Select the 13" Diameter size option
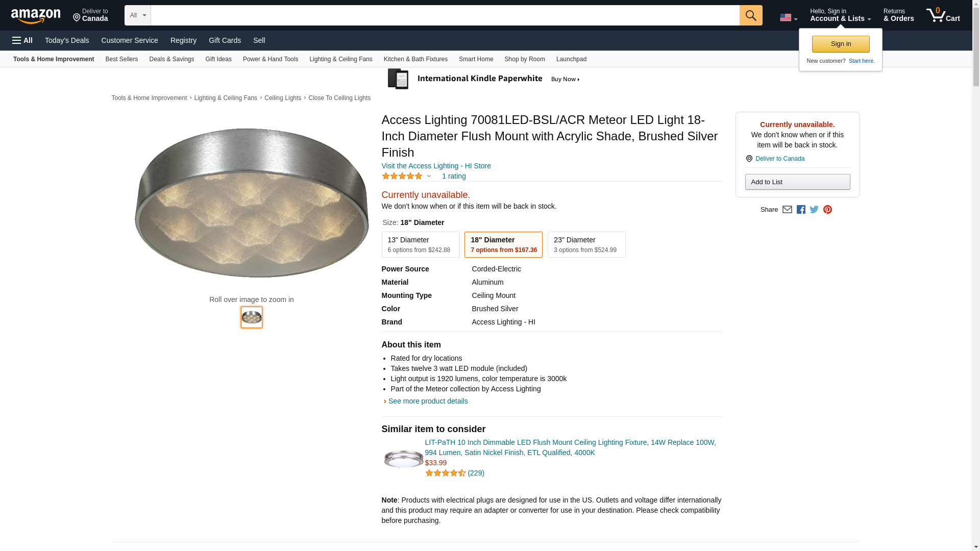Screen dimensions: 980x551 click(420, 245)
